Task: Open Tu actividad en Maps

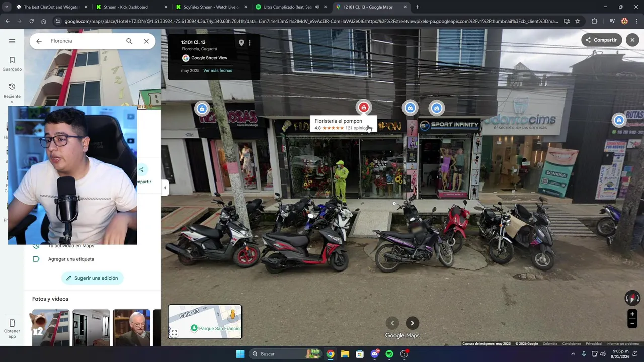Action: [x=71, y=246]
